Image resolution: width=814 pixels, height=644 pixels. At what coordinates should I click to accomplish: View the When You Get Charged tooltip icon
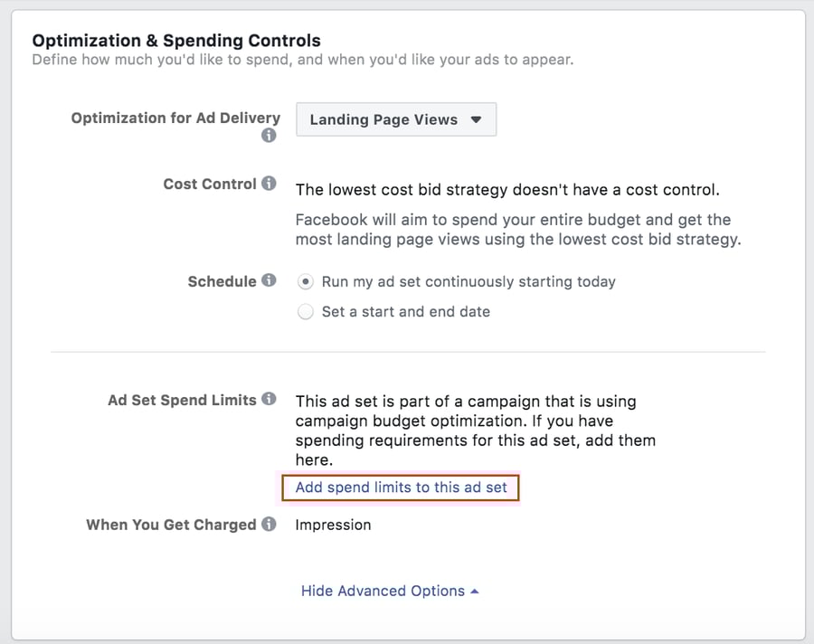click(269, 524)
